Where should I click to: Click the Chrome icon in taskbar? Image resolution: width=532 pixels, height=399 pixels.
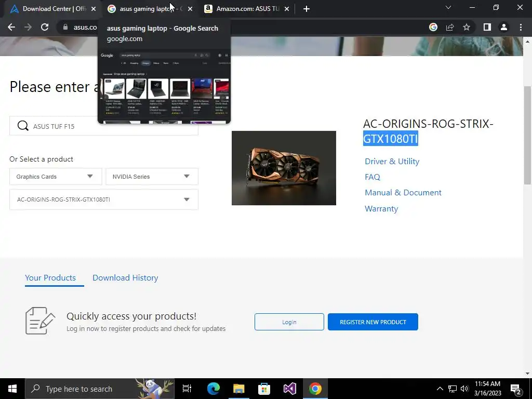point(315,389)
